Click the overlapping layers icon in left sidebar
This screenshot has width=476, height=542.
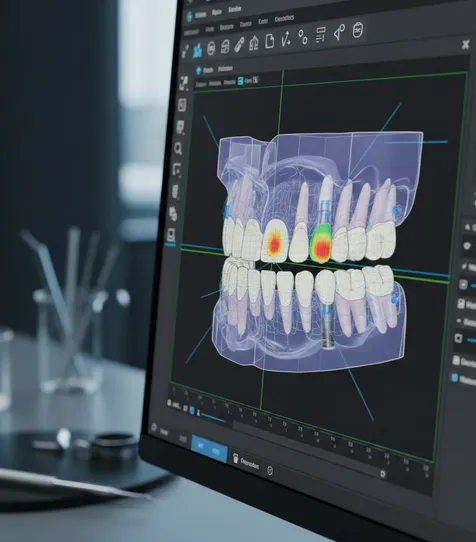(x=173, y=213)
